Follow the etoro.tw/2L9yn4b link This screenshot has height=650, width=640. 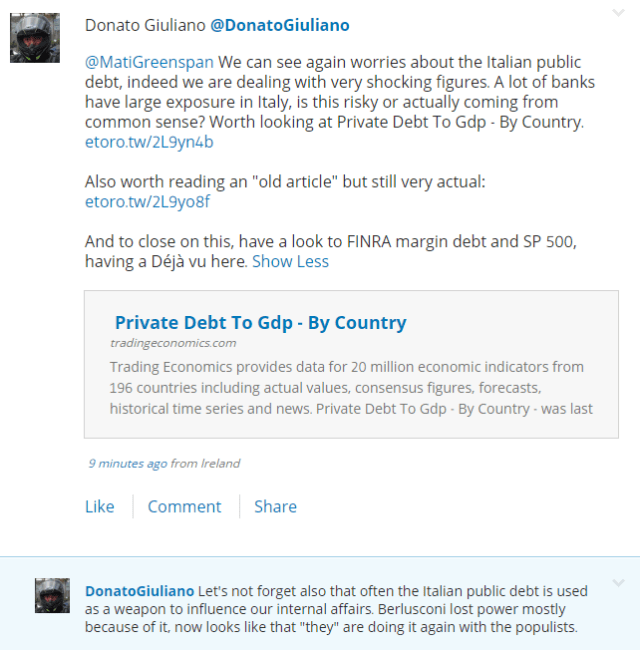(149, 142)
